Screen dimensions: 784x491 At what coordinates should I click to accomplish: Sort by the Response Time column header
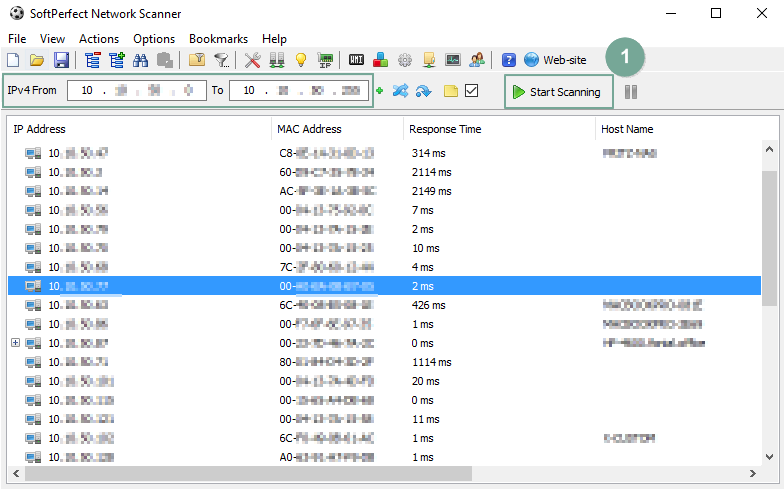(444, 129)
